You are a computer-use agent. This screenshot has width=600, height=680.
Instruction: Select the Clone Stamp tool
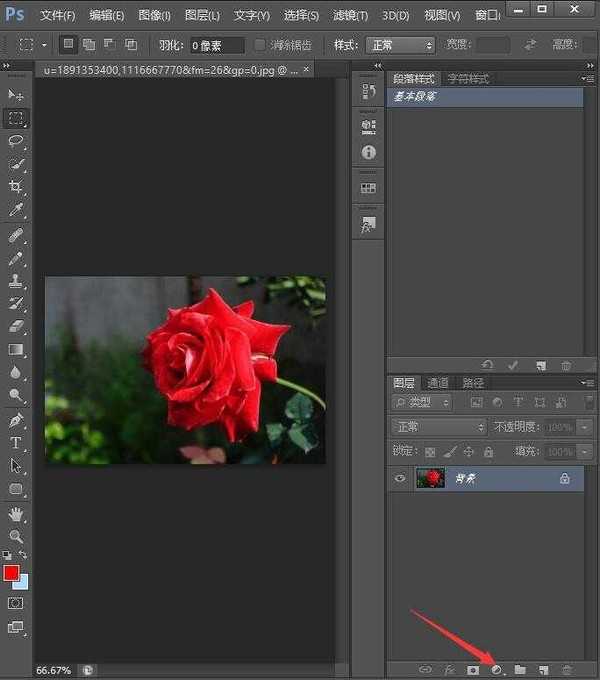16,280
